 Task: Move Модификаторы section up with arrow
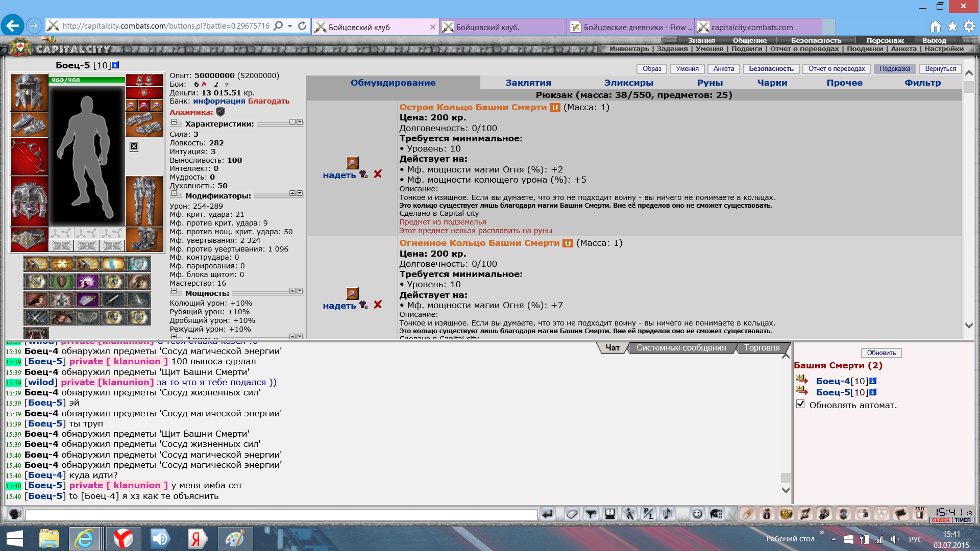tap(292, 193)
